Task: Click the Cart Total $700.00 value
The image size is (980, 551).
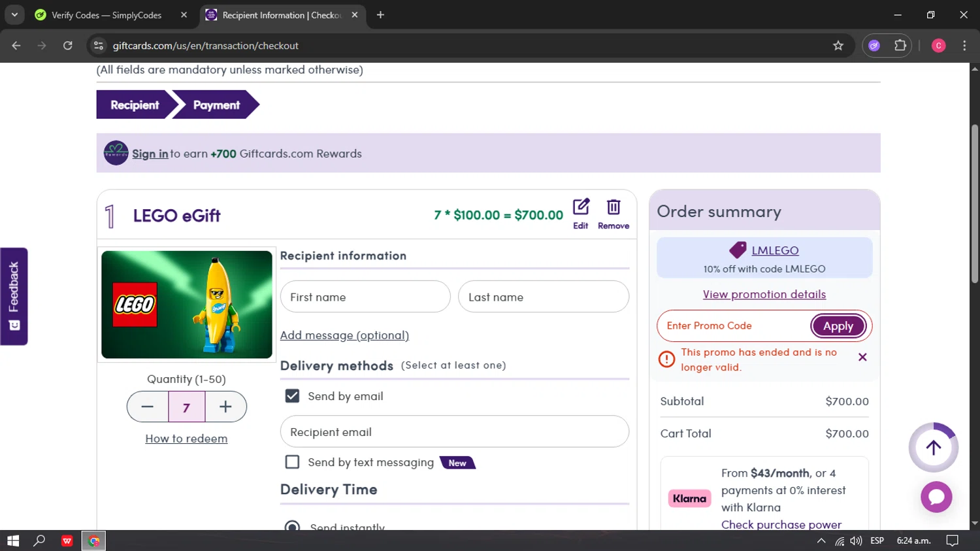Action: pyautogui.click(x=847, y=433)
